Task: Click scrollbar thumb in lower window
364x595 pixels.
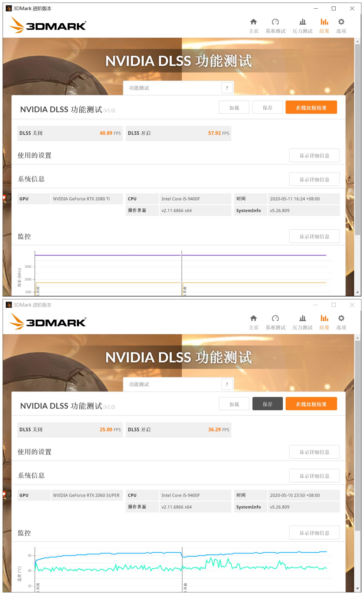Action: (357, 436)
